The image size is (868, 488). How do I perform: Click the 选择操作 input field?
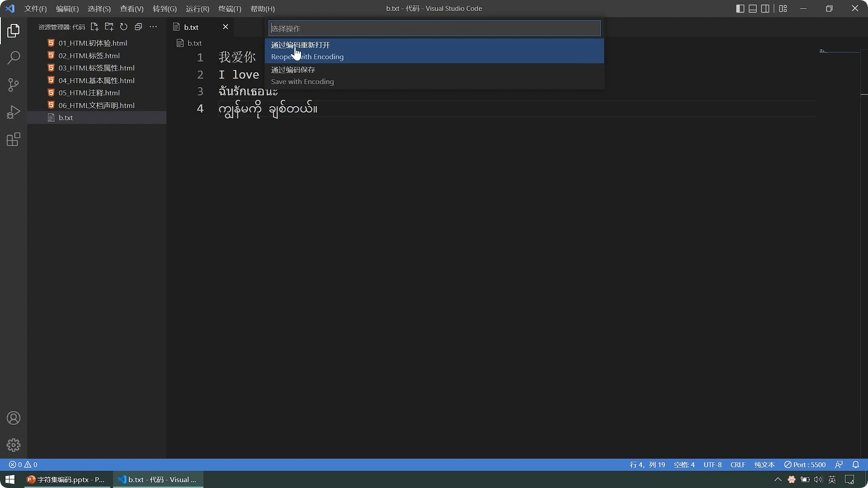point(434,28)
